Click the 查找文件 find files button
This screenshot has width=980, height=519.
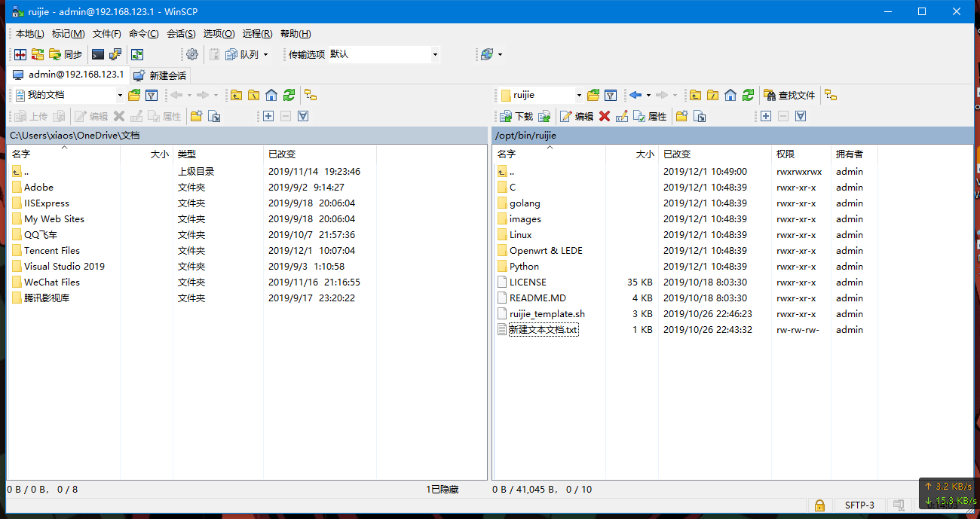tap(789, 95)
